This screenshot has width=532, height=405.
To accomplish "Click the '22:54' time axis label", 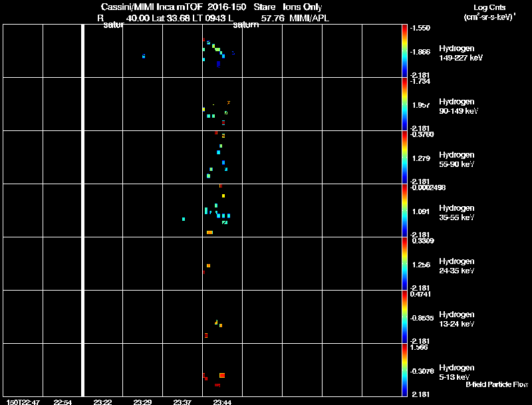I will pyautogui.click(x=63, y=402).
